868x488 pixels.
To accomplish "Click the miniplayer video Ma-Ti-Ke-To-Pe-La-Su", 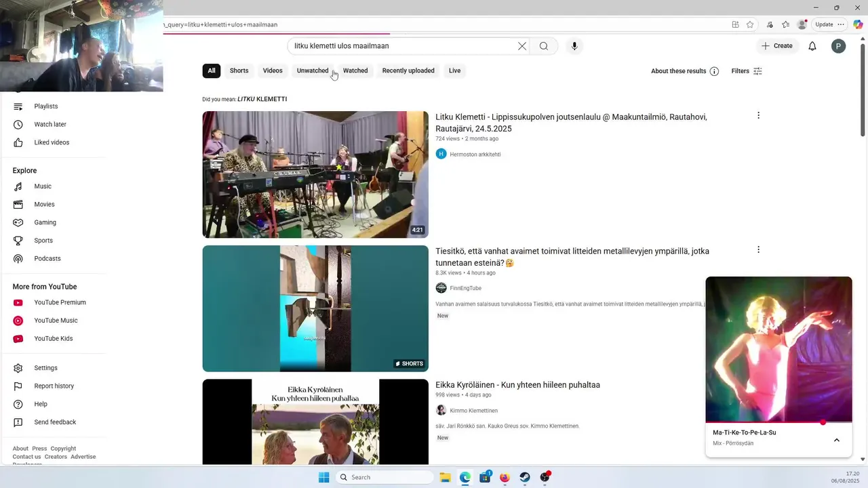I will point(778,349).
